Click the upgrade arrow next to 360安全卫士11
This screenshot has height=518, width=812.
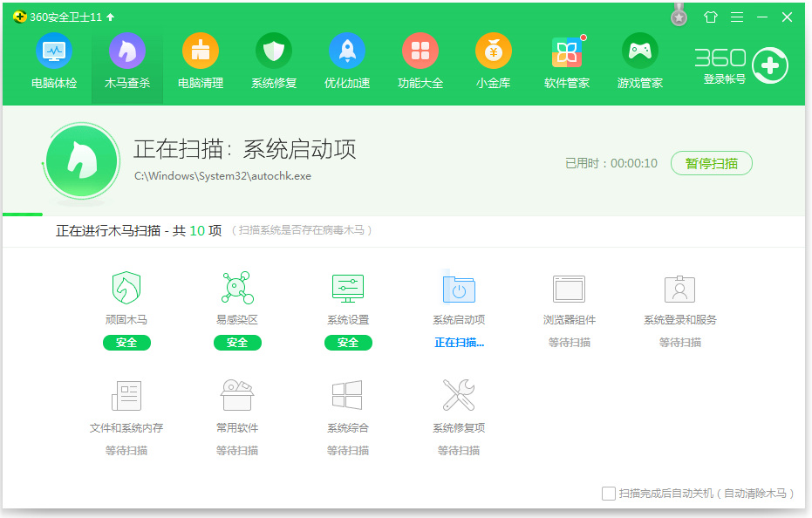111,17
